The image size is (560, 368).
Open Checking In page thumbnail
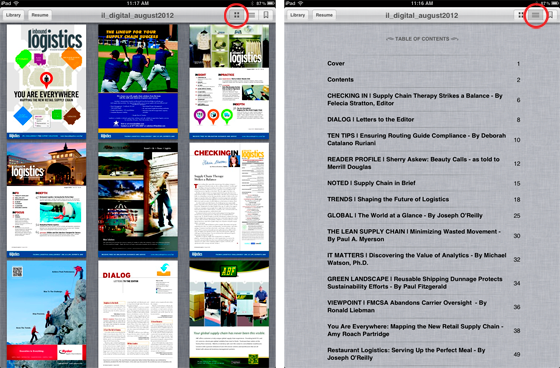click(x=229, y=200)
